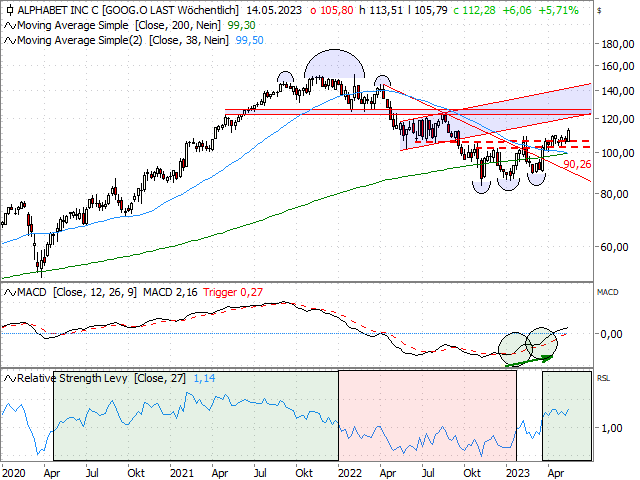
Task: Open the Moving Average Simple [Close, 200, Nein] label
Action: (119, 25)
